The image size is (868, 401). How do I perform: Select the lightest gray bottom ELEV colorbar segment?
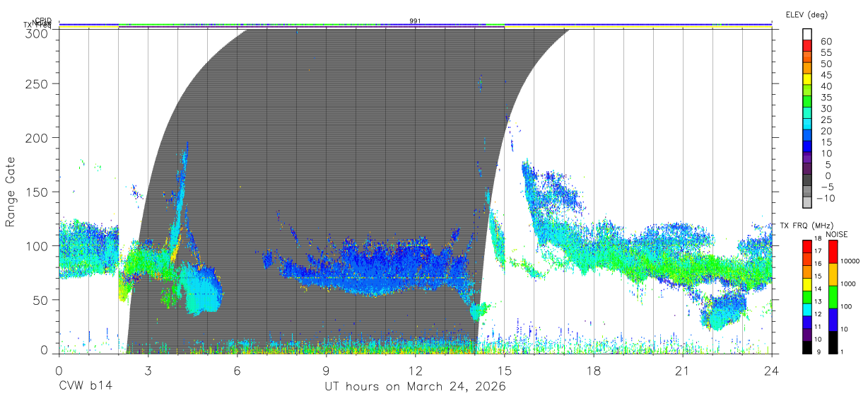coord(807,204)
